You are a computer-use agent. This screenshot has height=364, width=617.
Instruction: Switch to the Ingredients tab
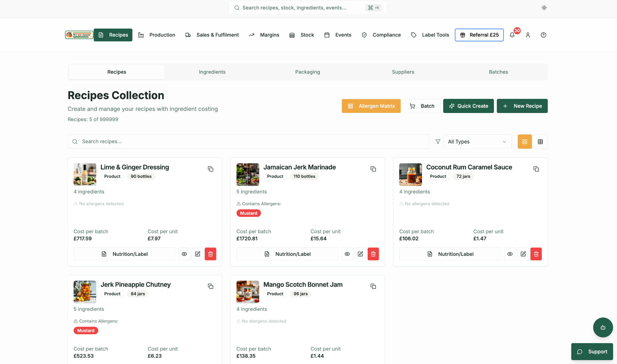click(x=212, y=72)
